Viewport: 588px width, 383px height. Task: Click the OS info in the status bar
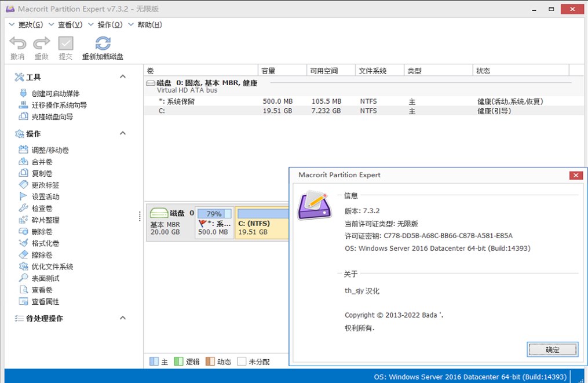[470, 377]
